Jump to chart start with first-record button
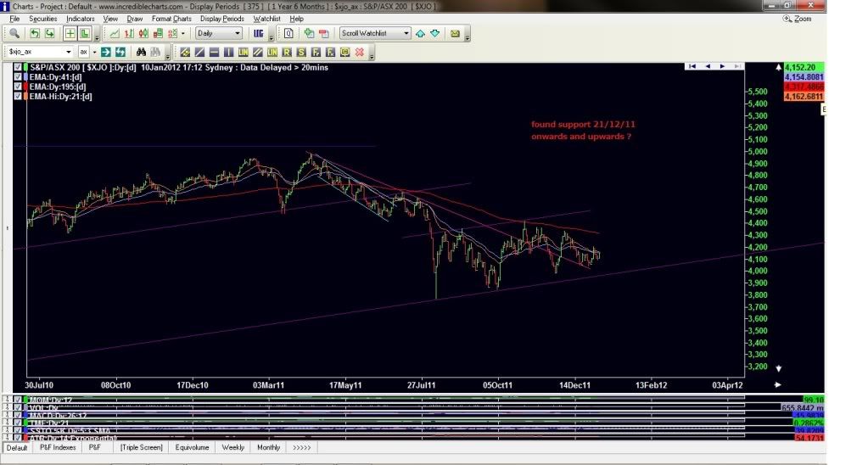This screenshot has width=868, height=465. (692, 66)
